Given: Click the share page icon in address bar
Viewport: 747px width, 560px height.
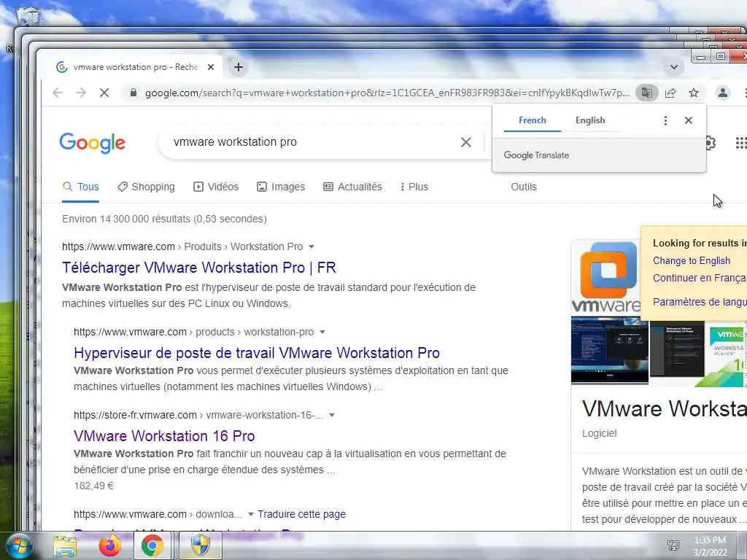Looking at the screenshot, I should (x=670, y=93).
